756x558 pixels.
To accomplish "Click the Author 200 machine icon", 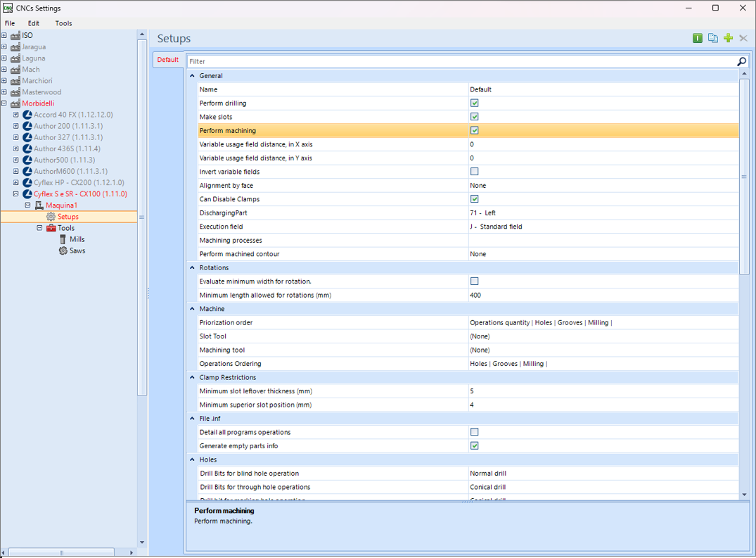I will pyautogui.click(x=27, y=126).
